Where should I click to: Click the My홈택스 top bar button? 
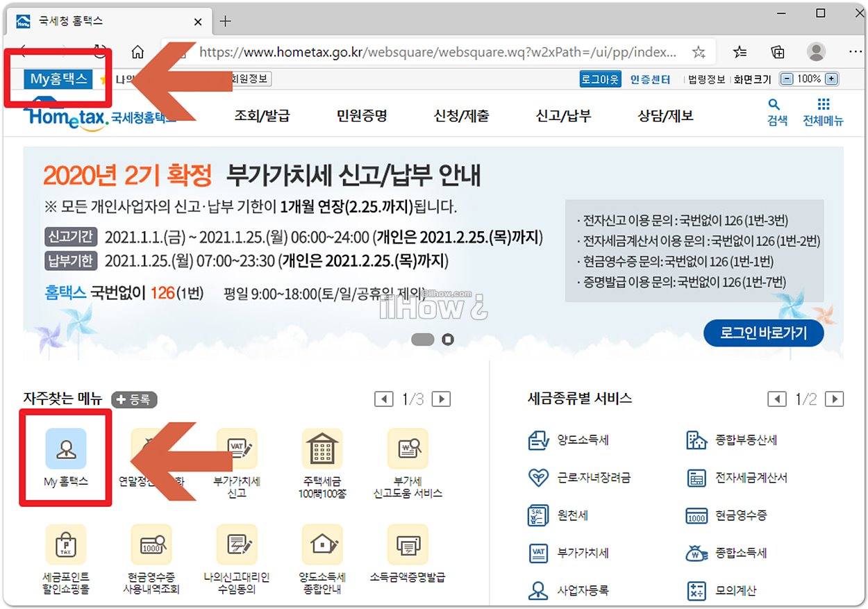click(58, 79)
